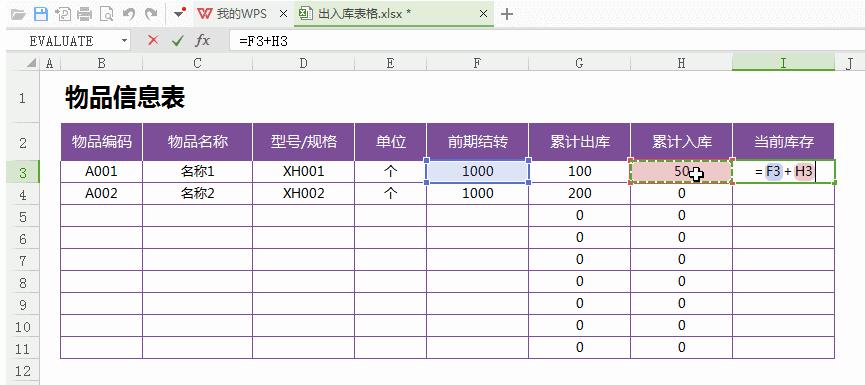Click cell F4 containing 1000
The height and width of the screenshot is (385, 865).
477,194
